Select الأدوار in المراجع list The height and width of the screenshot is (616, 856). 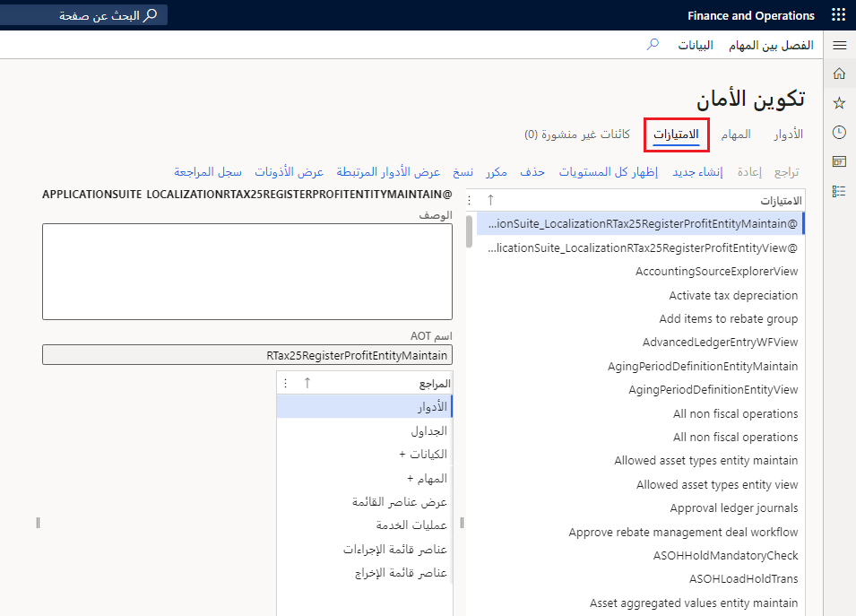pyautogui.click(x=364, y=407)
